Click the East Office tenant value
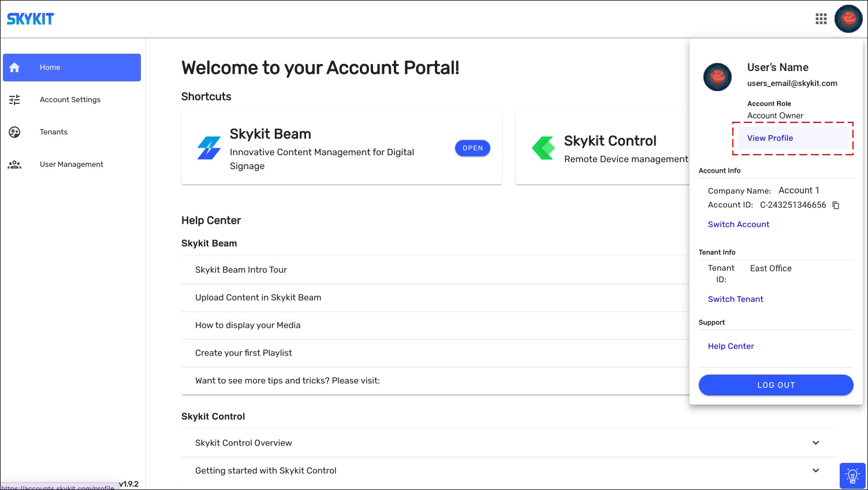Viewport: 868px width, 490px height. (x=771, y=268)
